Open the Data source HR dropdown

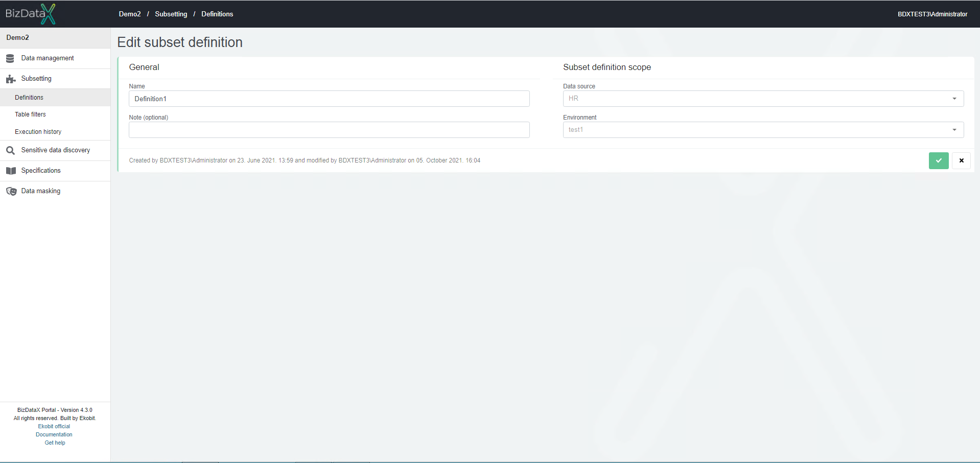point(763,99)
